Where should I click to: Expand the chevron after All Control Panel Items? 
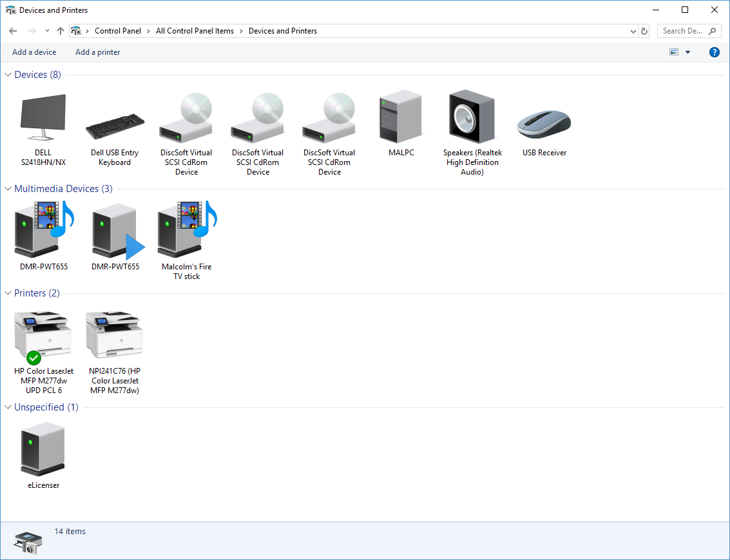(241, 31)
